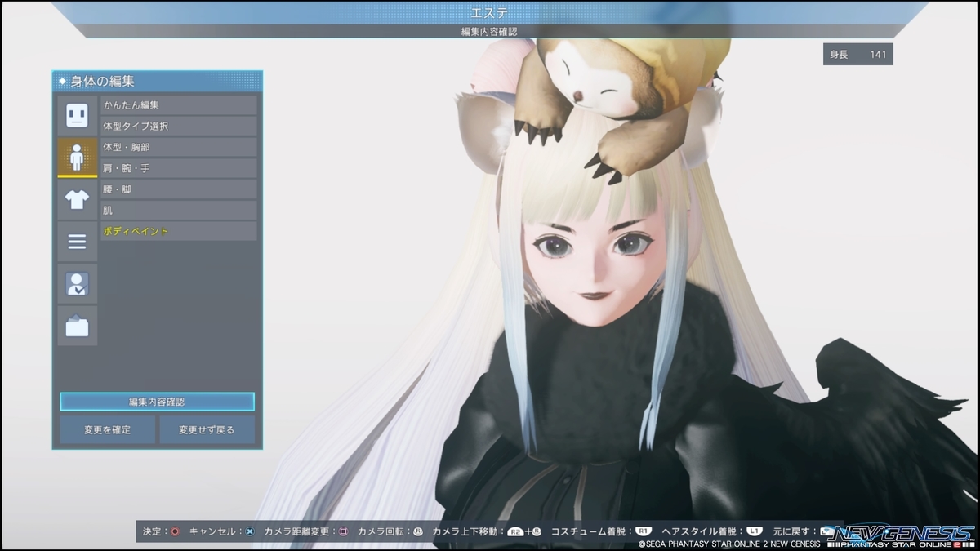Choose かんたん編集 menu entry
Screen dimensions: 980x551
pos(179,105)
